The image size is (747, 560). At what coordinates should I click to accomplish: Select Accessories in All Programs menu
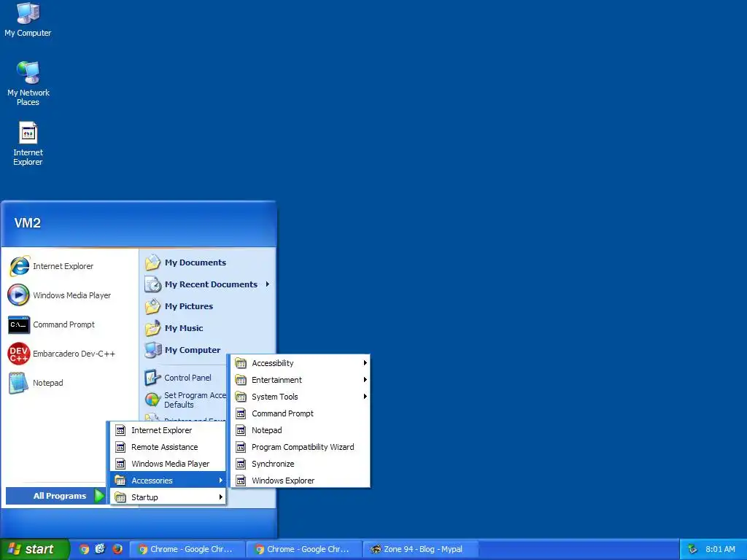168,481
